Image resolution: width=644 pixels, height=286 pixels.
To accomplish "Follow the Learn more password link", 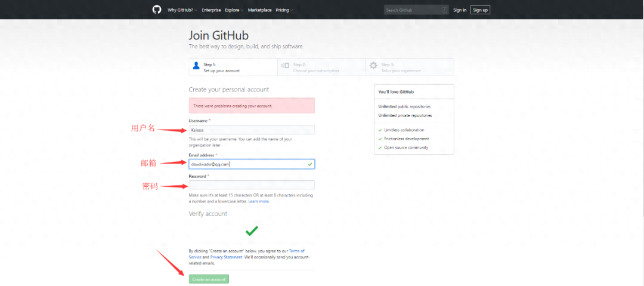I will [258, 201].
